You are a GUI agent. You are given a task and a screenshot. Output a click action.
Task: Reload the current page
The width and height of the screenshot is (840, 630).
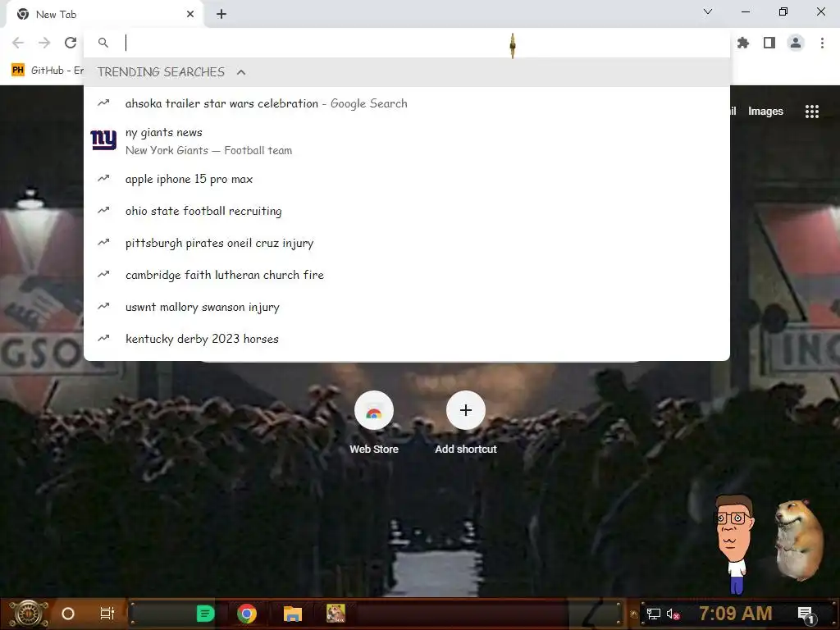(x=71, y=43)
